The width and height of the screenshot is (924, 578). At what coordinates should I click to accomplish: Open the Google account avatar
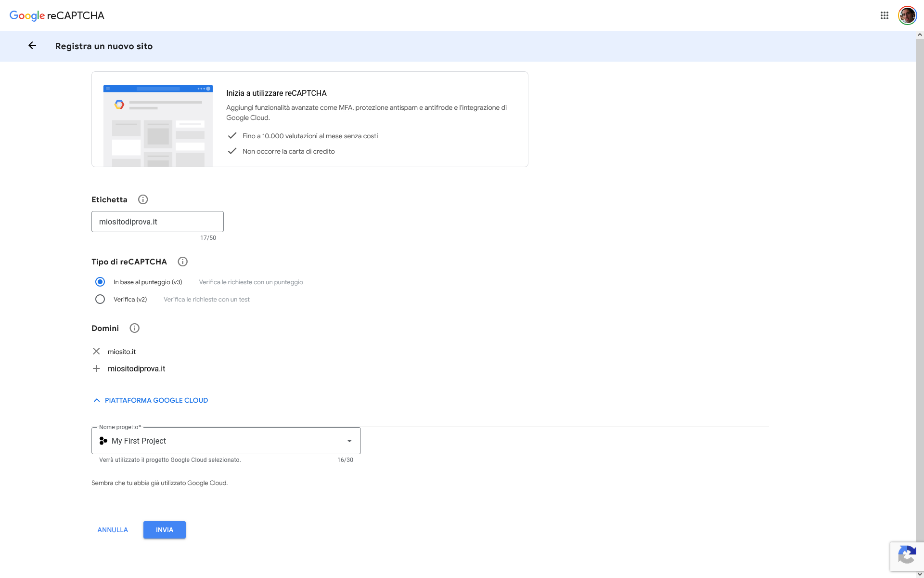(x=907, y=15)
